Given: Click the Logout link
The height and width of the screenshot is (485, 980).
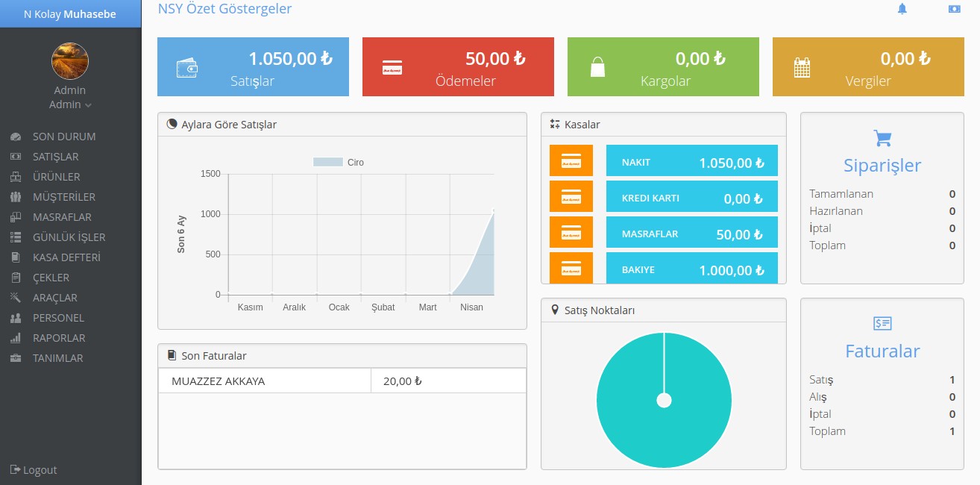Looking at the screenshot, I should 34,470.
